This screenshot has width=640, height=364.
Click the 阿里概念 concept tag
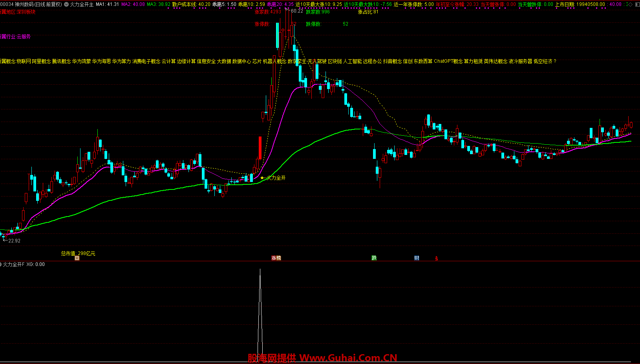pyautogui.click(x=41, y=61)
